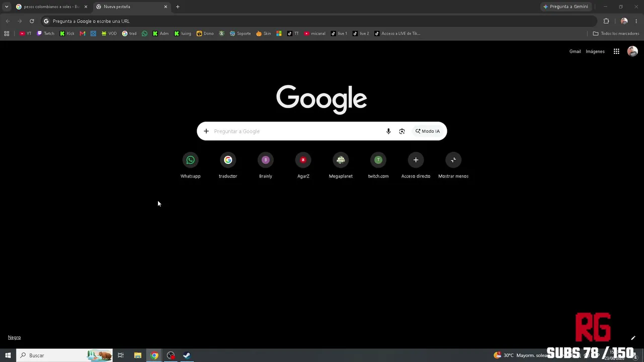Focus the address bar URL field
This screenshot has height=362, width=644.
pyautogui.click(x=319, y=21)
